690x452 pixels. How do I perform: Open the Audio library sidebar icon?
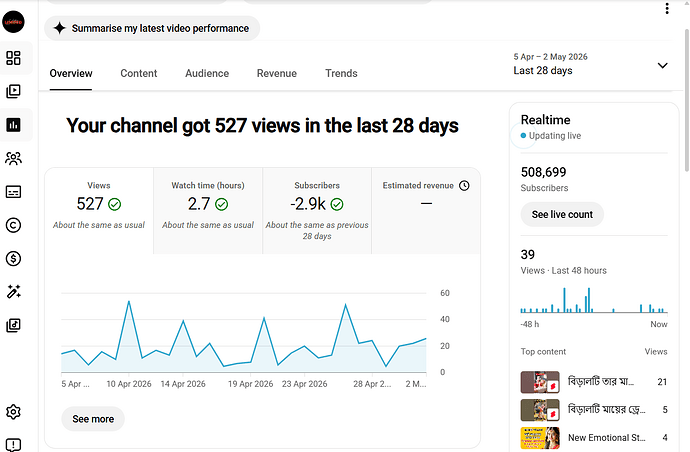(13, 325)
